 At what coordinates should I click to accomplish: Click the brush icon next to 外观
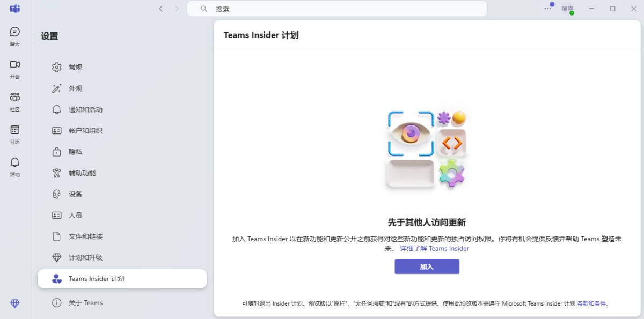[x=57, y=88]
